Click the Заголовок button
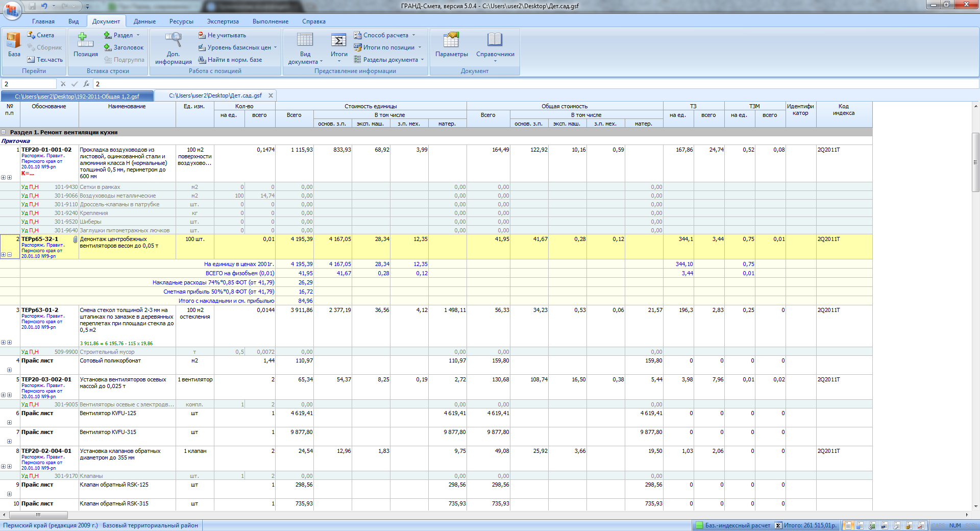This screenshot has width=980, height=531. pyautogui.click(x=124, y=47)
